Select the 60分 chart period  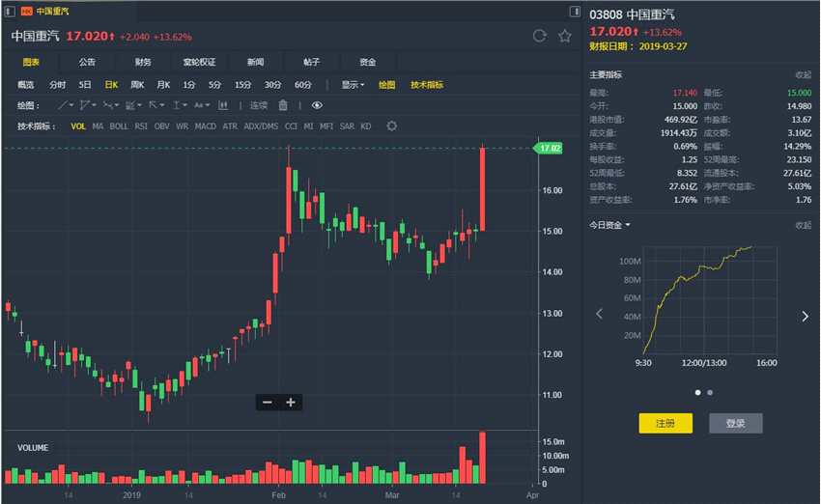pos(302,85)
